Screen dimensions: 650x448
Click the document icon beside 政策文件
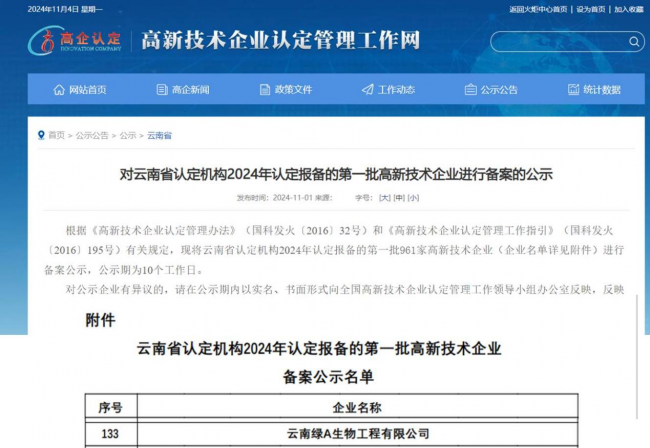264,90
